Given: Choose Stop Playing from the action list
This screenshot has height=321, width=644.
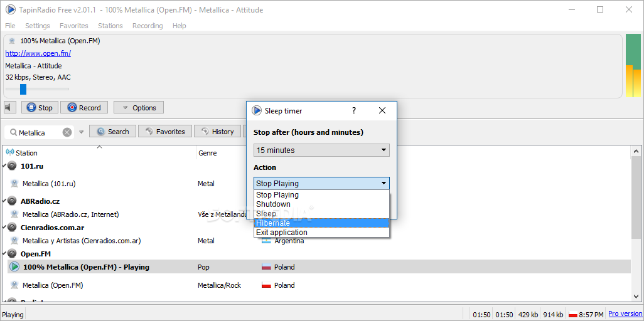Looking at the screenshot, I should point(321,195).
